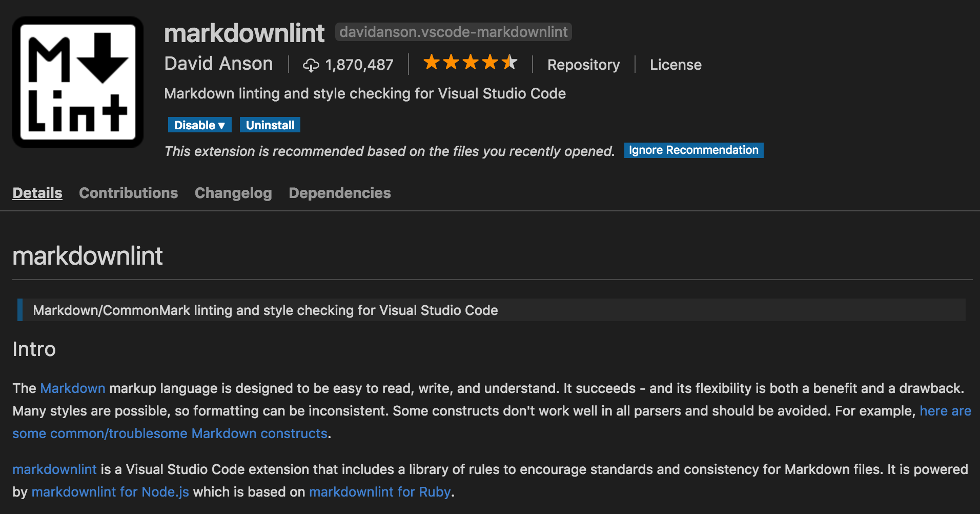Click the extension description under publisher name
The width and height of the screenshot is (980, 514).
pyautogui.click(x=365, y=93)
